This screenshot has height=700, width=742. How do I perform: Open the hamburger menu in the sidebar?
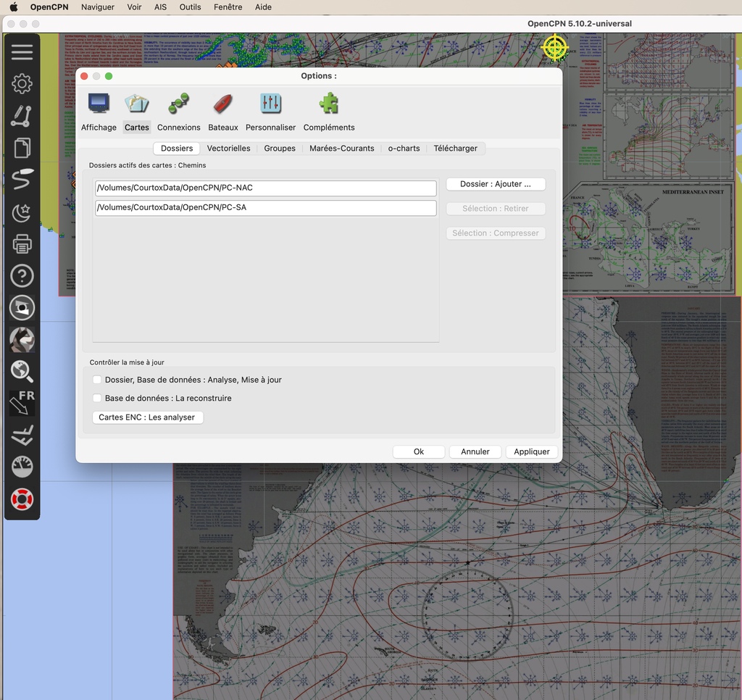(22, 51)
